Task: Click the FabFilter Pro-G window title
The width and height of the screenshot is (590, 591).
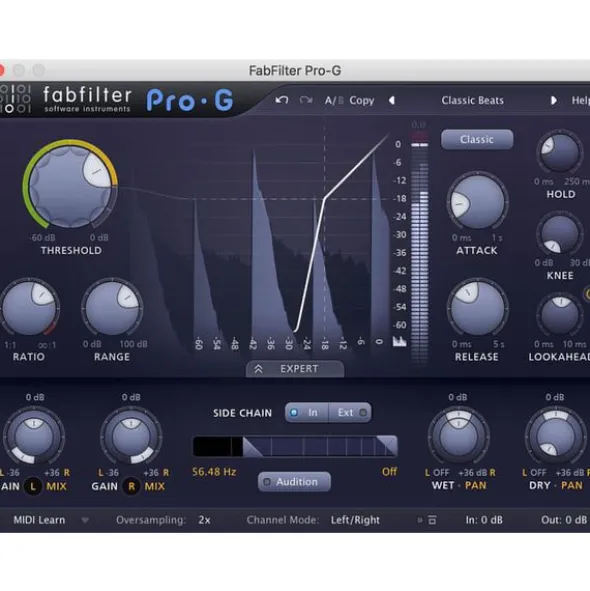Action: click(295, 70)
